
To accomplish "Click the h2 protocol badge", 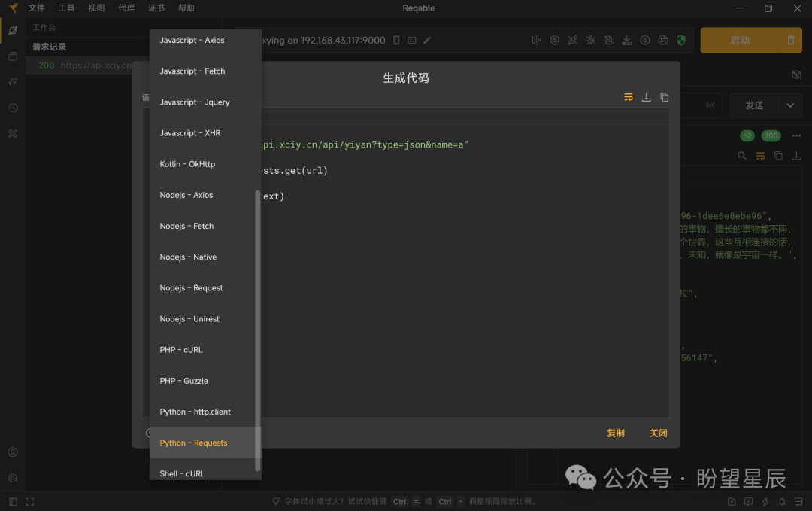I will point(747,135).
